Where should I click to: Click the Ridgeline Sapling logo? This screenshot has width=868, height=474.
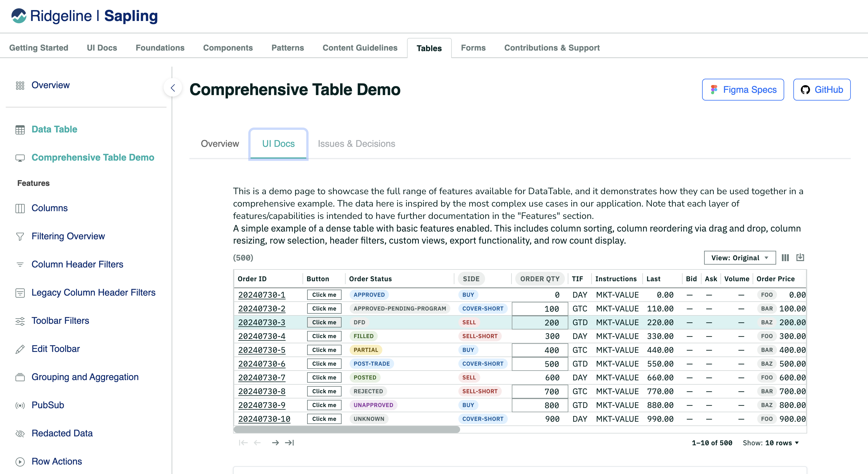pyautogui.click(x=84, y=16)
